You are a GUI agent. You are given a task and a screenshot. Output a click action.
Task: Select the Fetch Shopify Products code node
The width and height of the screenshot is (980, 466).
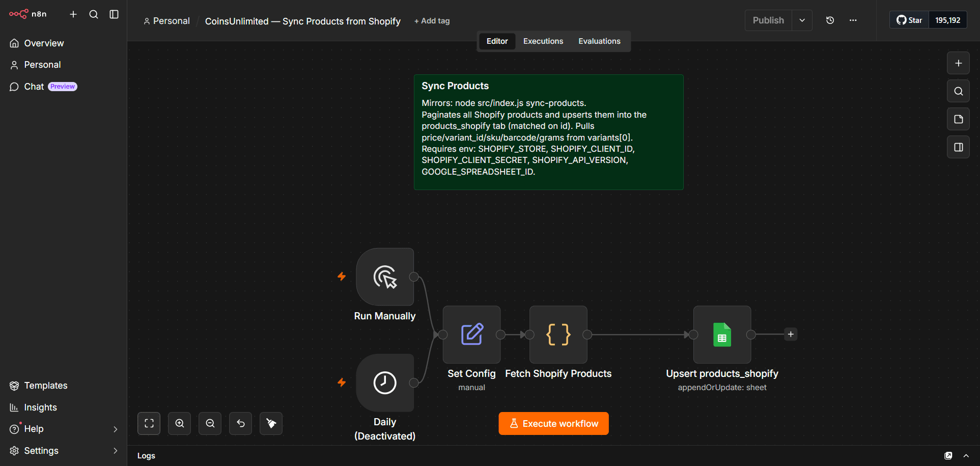[x=558, y=335]
